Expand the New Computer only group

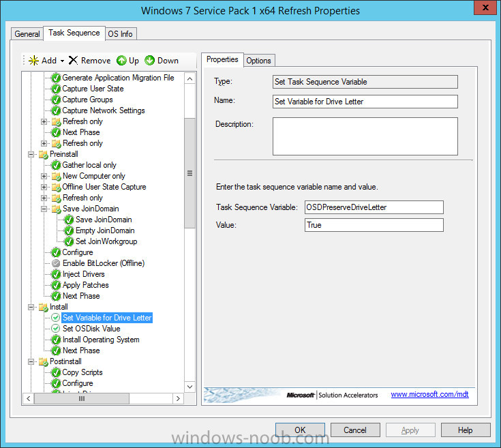[x=44, y=176]
